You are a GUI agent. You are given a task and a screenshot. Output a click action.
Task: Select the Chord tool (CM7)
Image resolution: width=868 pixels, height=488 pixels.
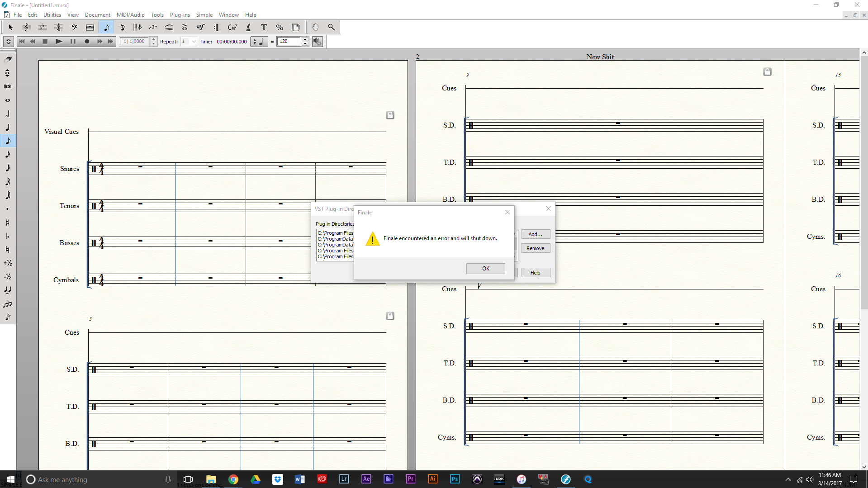232,28
